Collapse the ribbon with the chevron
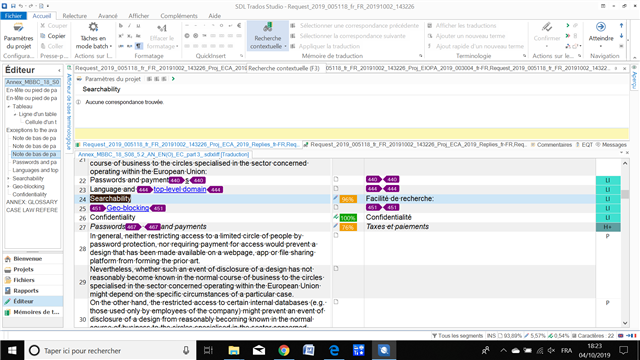Viewport: 640px width, 360px height. point(635,57)
